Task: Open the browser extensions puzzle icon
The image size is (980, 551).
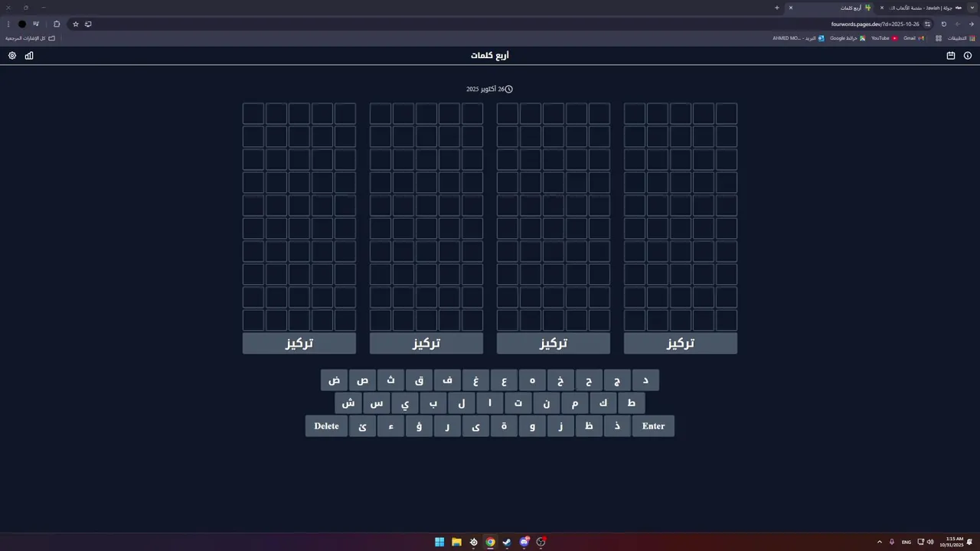Action: [x=57, y=24]
